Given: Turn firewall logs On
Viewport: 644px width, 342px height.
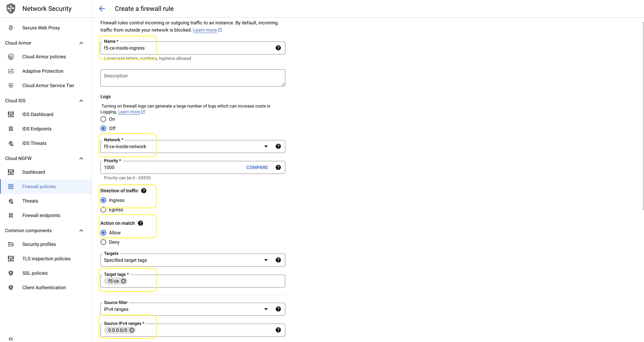Looking at the screenshot, I should 103,119.
